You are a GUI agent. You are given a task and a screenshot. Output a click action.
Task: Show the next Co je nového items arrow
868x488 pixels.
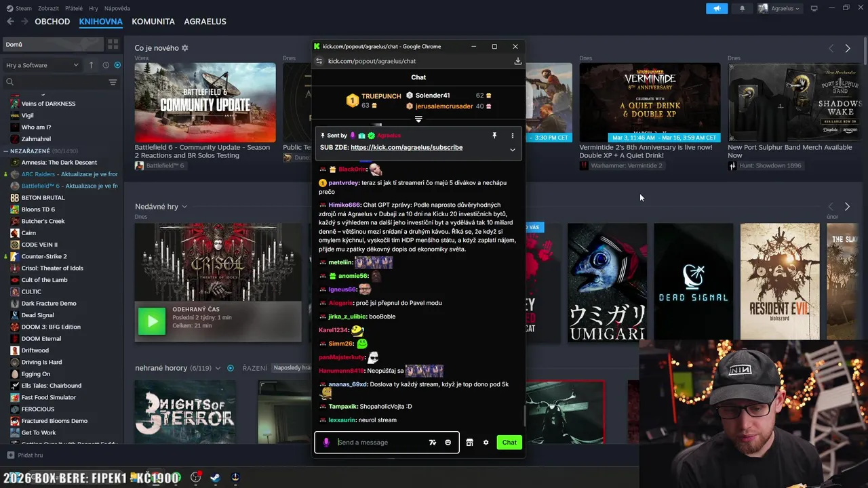click(847, 48)
